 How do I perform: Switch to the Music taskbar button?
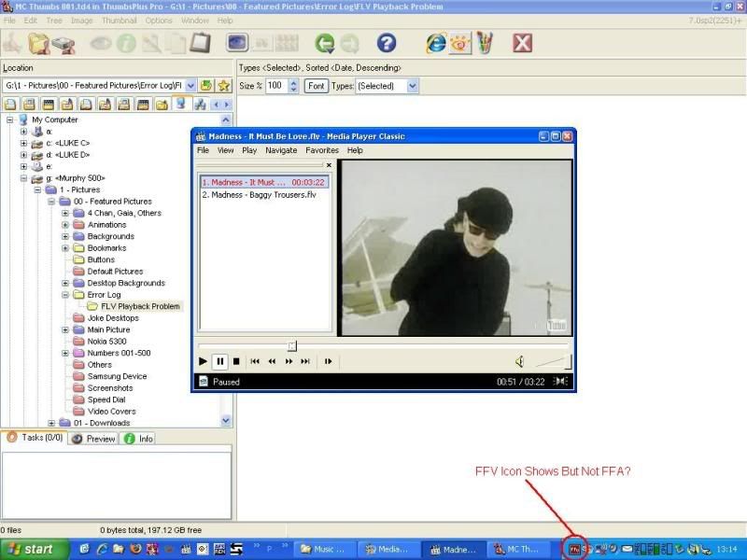coord(324,550)
